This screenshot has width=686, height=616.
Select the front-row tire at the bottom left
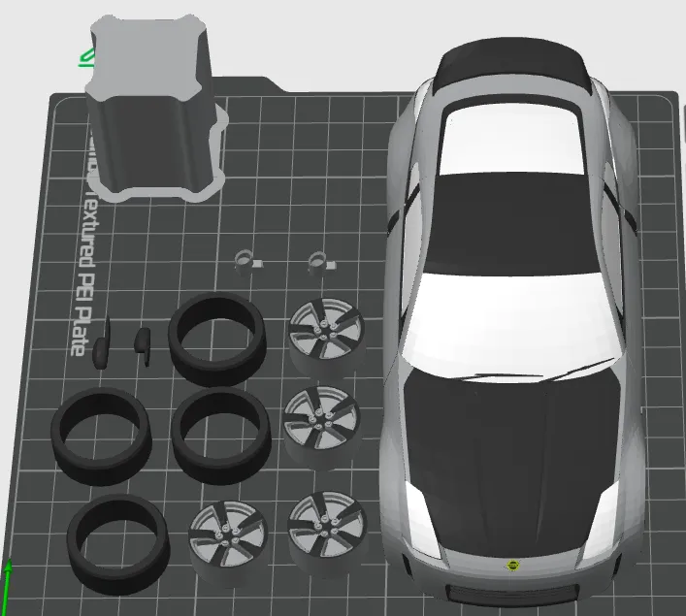118,544
